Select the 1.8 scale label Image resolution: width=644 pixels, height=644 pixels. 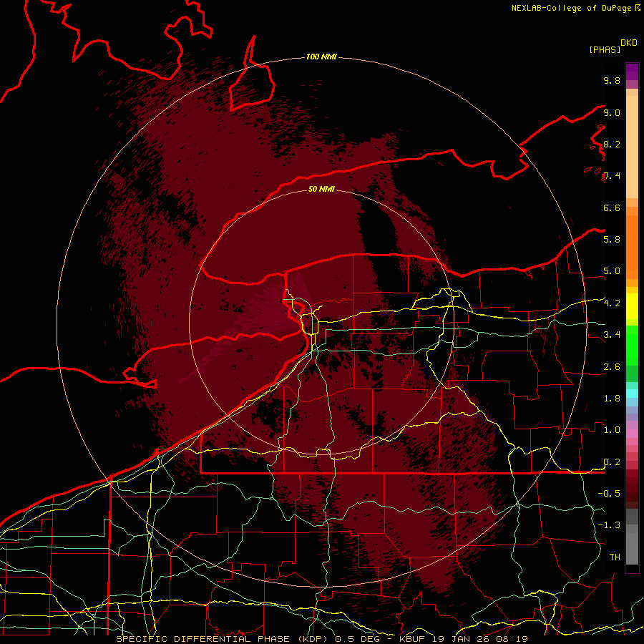coord(612,399)
